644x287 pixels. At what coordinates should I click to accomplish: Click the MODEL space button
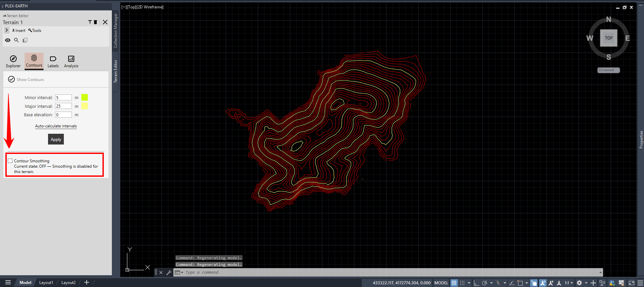[441, 283]
